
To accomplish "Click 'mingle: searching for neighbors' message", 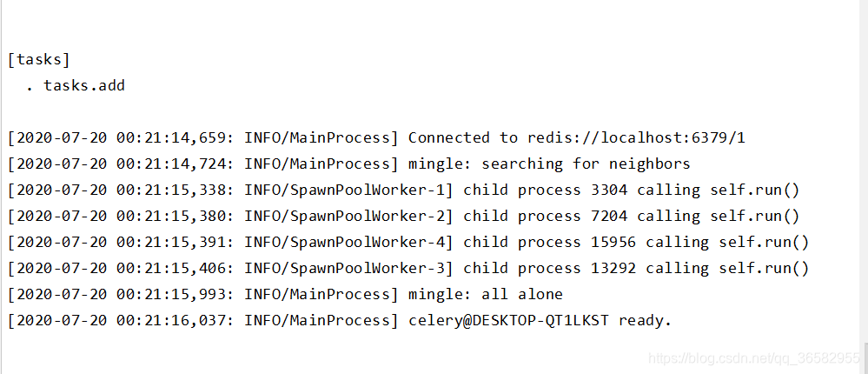I will 549,164.
